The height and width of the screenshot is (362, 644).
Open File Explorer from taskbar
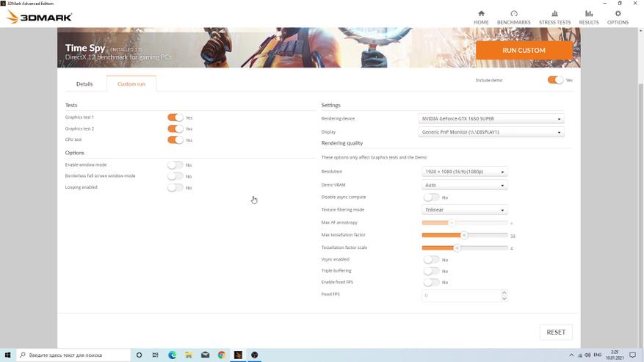(189, 355)
